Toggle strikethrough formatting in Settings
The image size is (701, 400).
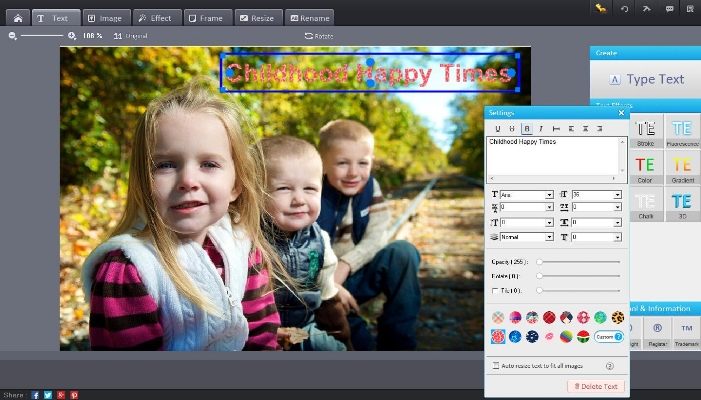(x=512, y=129)
